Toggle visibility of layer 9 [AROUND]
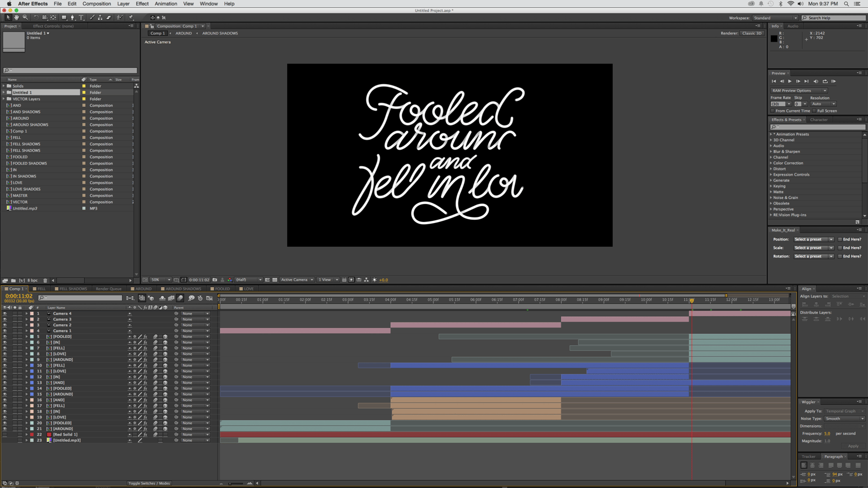868x488 pixels. coord(5,360)
